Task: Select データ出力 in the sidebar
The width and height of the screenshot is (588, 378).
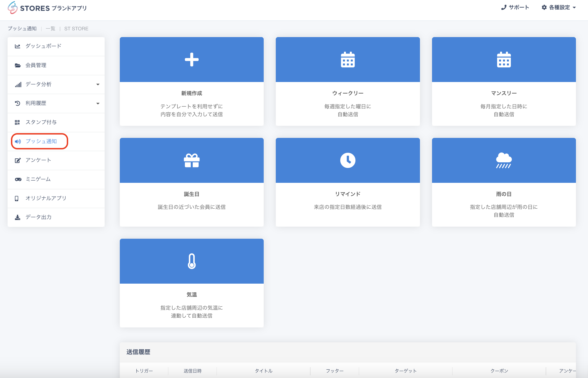Action: [x=38, y=217]
